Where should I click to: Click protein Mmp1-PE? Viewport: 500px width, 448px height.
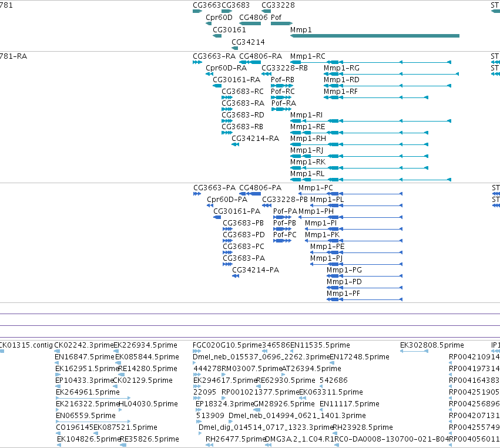pyautogui.click(x=357, y=252)
